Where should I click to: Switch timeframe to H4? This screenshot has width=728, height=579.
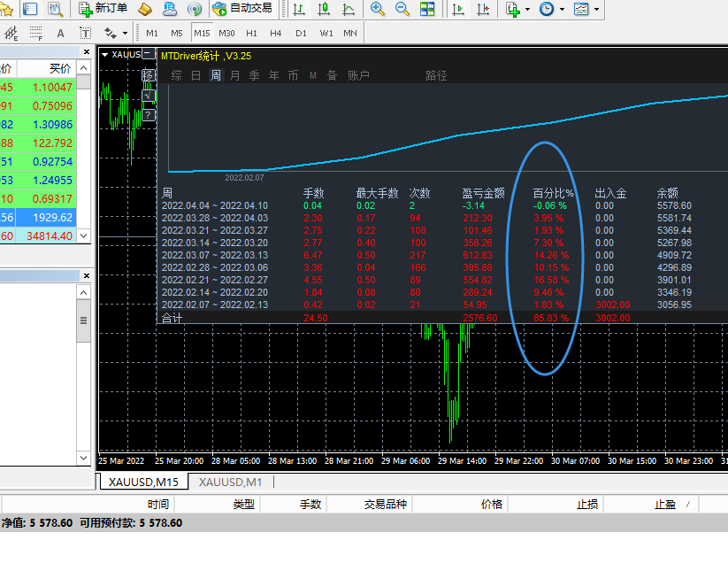tap(275, 33)
